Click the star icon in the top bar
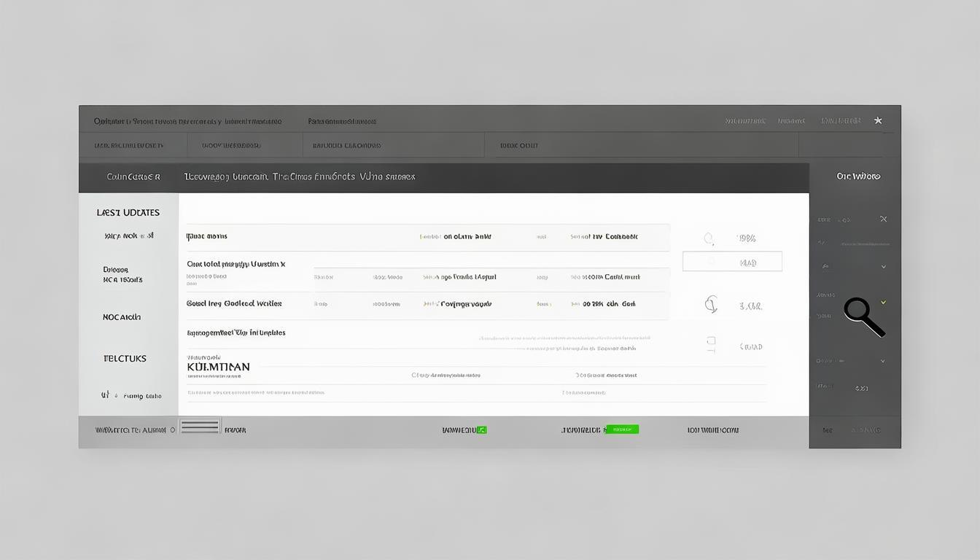 (x=878, y=120)
